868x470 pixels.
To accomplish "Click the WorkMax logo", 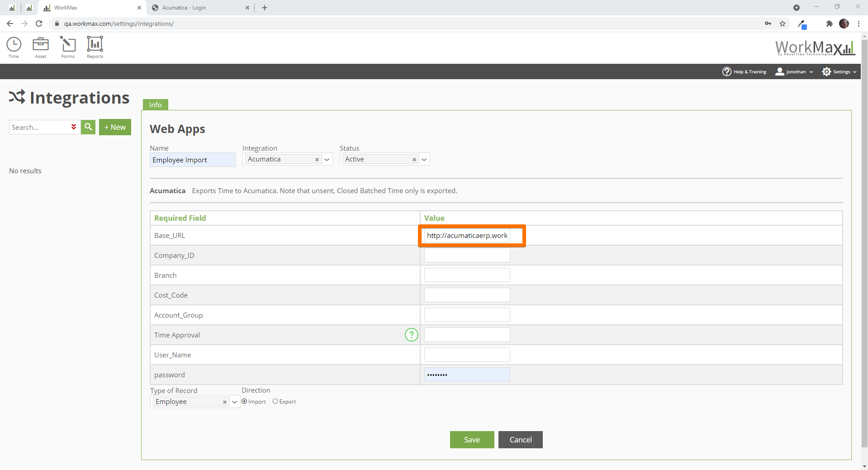I will [815, 47].
